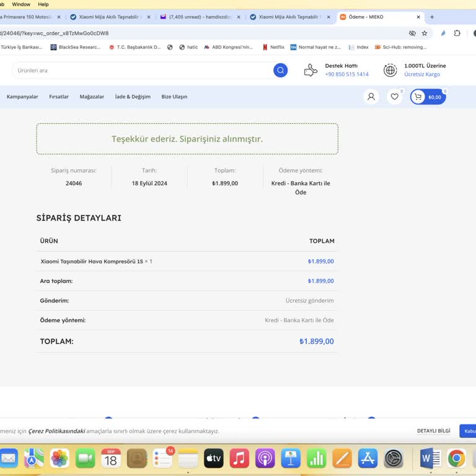This screenshot has width=476, height=476.
Task: Open the BlackSea Research bookmark
Action: click(x=75, y=47)
